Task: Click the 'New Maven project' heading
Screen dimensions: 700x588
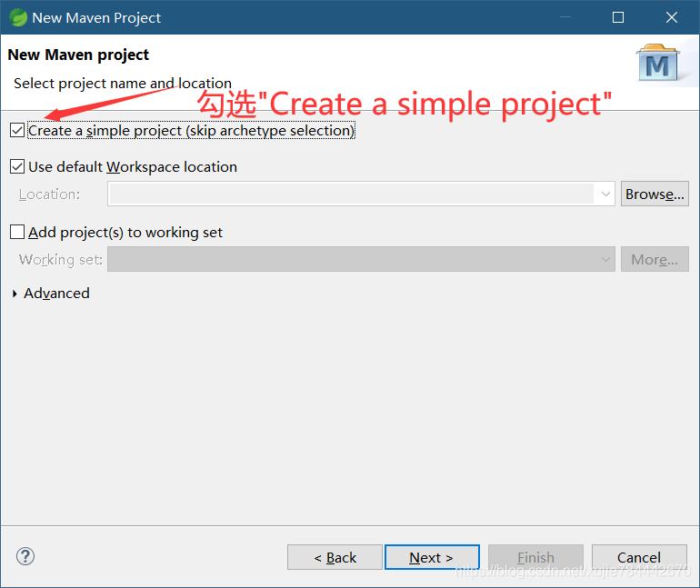Action: [x=78, y=55]
